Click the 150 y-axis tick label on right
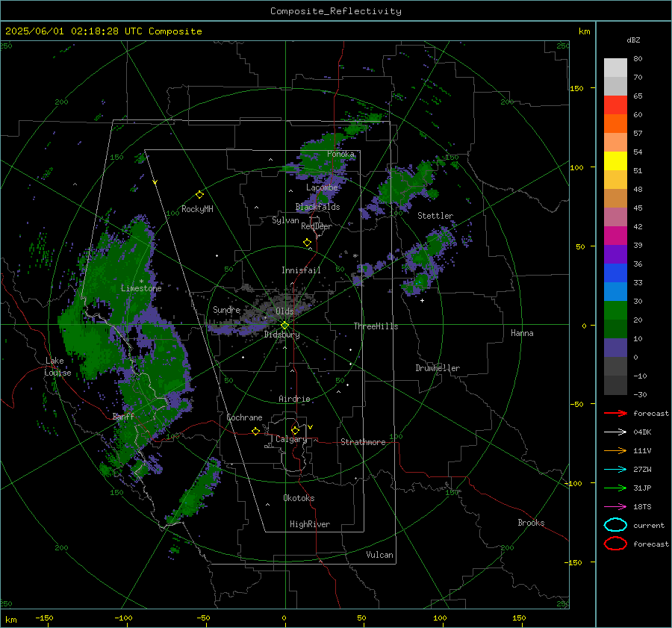 576,88
